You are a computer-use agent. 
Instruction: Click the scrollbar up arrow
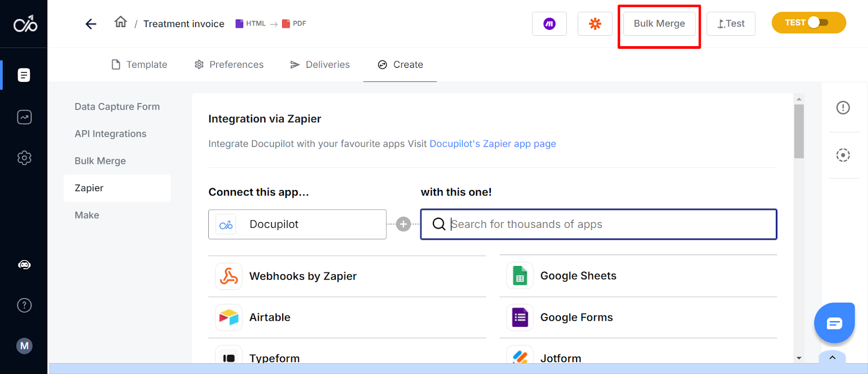click(x=799, y=99)
